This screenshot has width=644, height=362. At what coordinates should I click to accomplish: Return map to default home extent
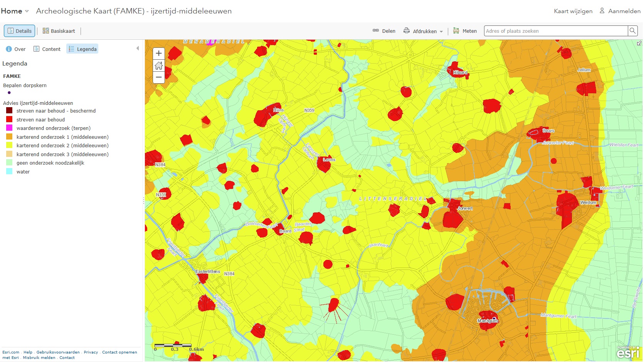click(159, 66)
